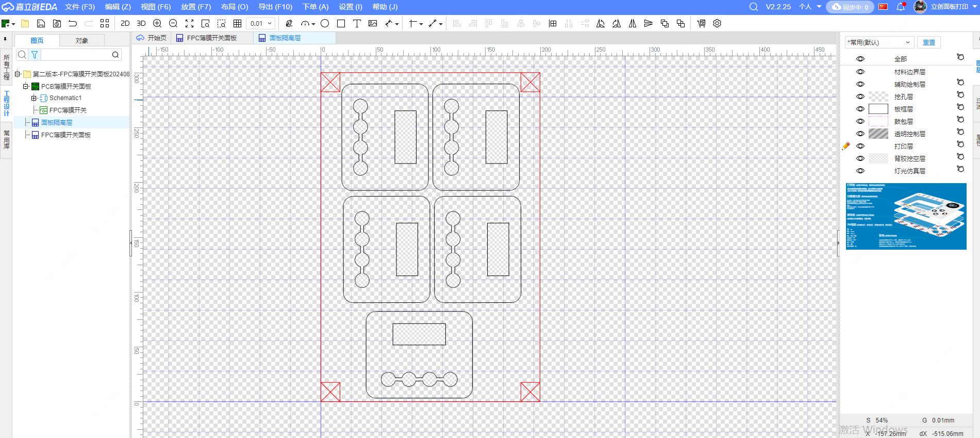This screenshot has width=980, height=438.
Task: Toggle visibility of 打印层 layer
Action: click(860, 146)
